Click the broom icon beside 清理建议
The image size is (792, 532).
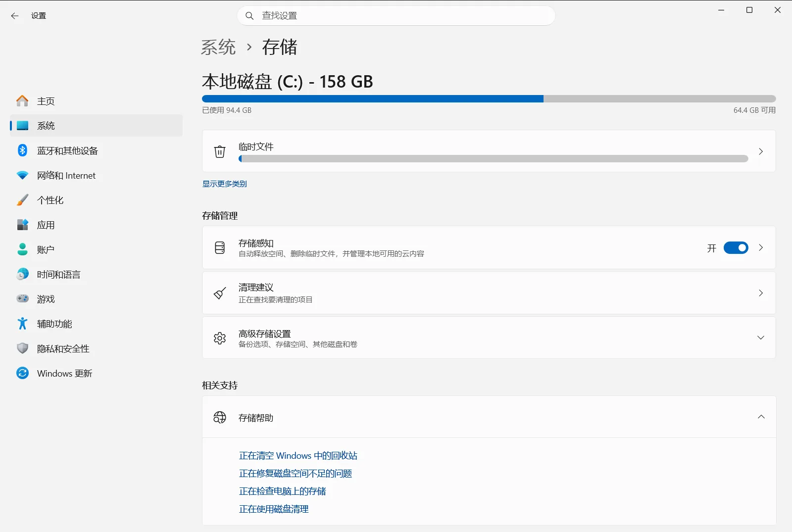(x=220, y=293)
